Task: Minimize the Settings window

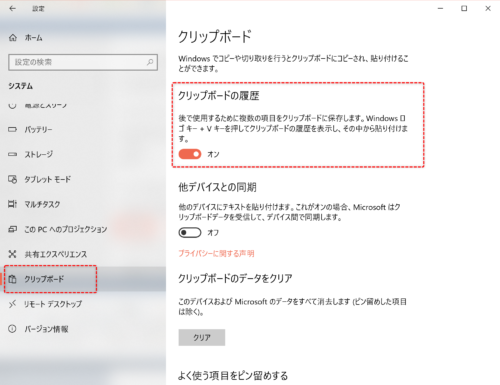Action: pyautogui.click(x=440, y=9)
